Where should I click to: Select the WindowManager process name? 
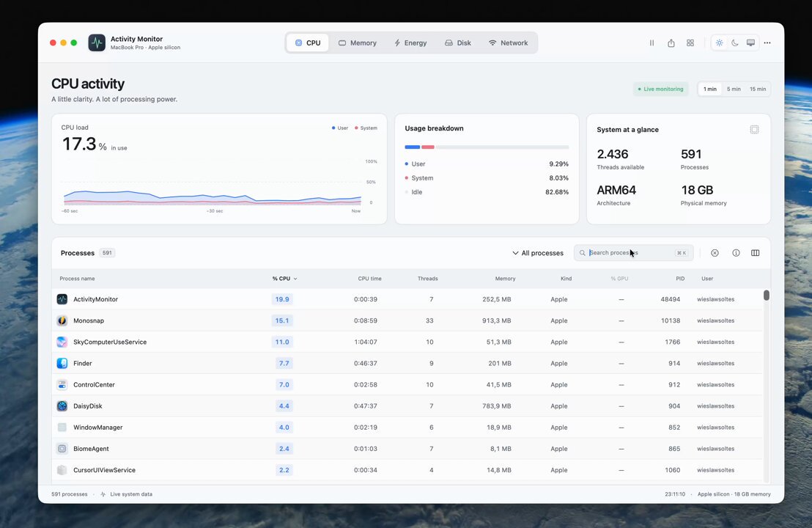(98, 428)
